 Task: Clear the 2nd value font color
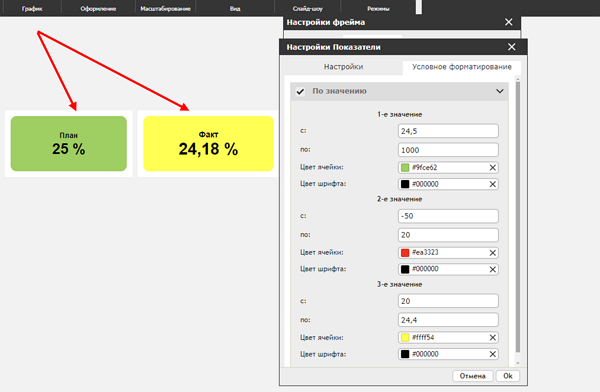[x=492, y=269]
